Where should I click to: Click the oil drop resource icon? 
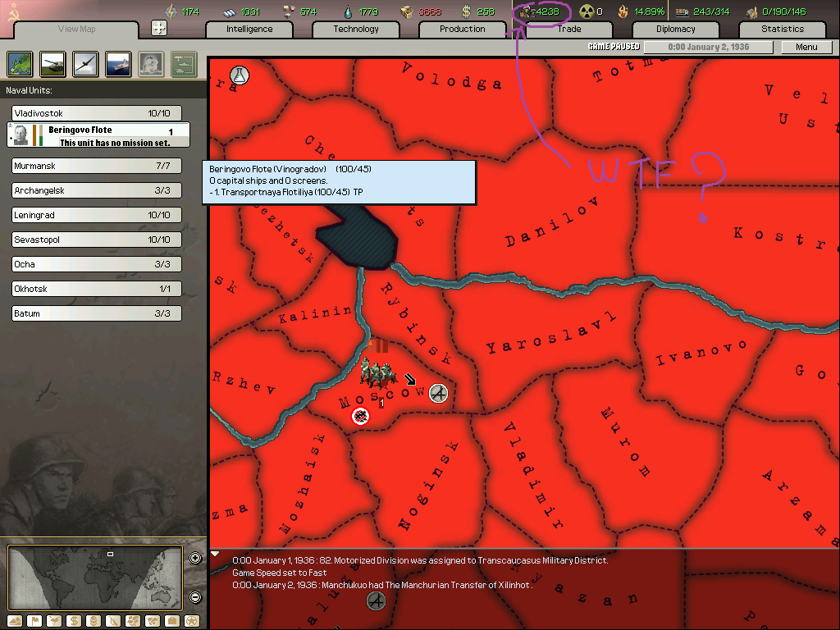click(x=349, y=11)
